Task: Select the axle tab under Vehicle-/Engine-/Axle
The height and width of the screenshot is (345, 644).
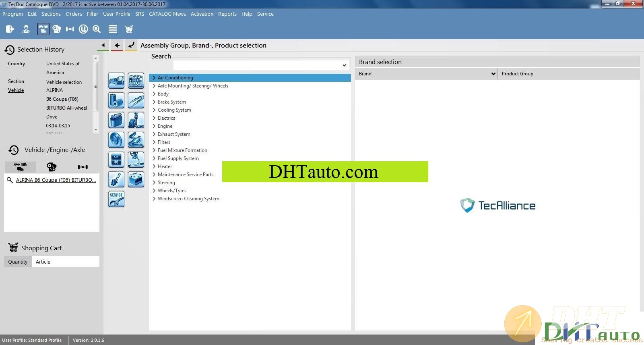Action: click(x=83, y=167)
